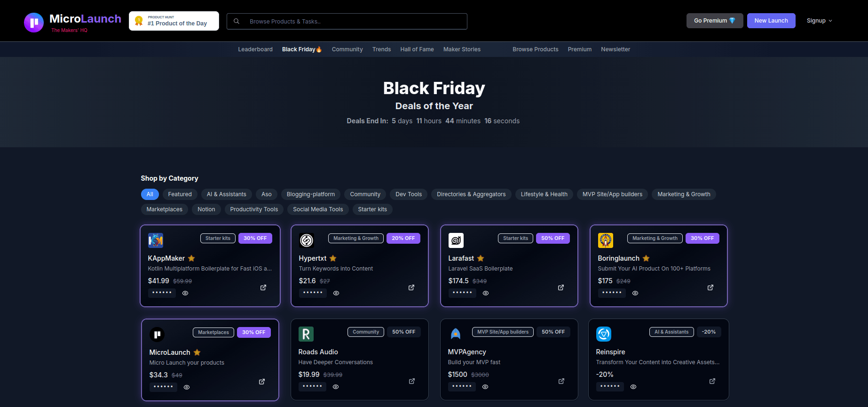868x407 pixels.
Task: Click the Roads Audio product logo
Action: tap(306, 334)
